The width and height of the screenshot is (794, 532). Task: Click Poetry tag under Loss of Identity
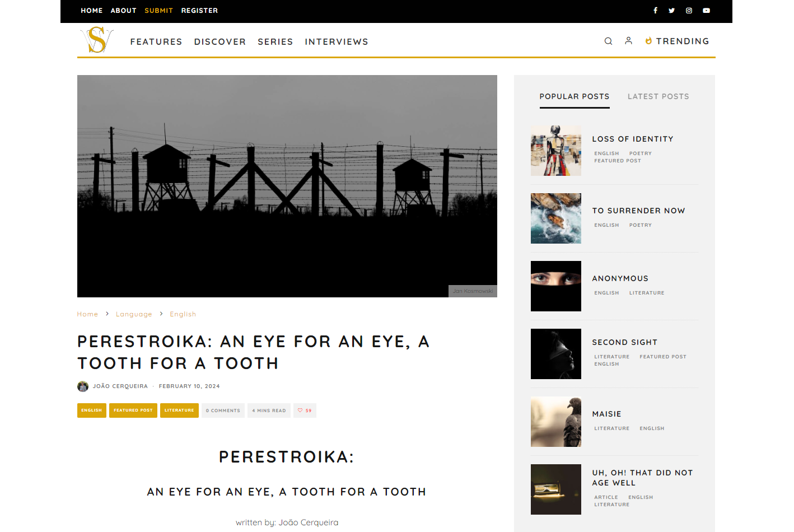641,153
